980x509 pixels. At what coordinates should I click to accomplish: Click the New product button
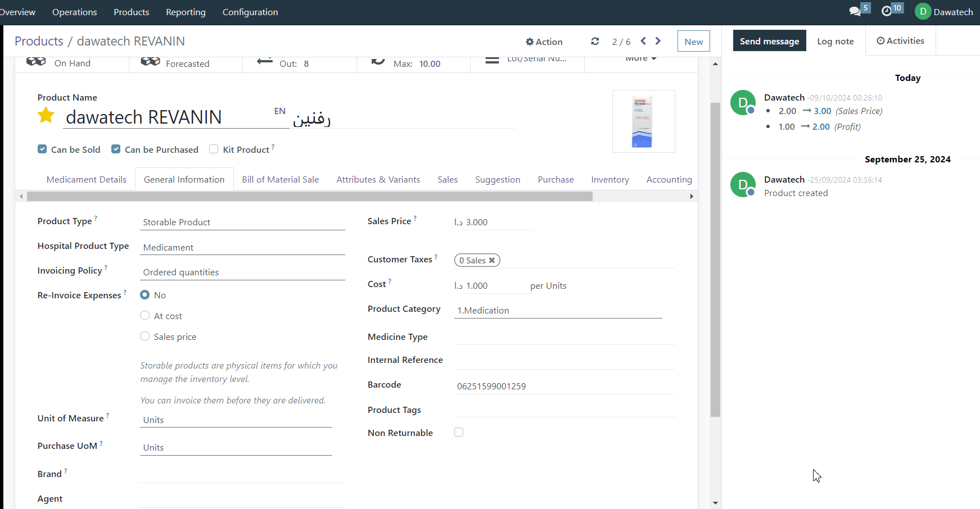pos(694,41)
